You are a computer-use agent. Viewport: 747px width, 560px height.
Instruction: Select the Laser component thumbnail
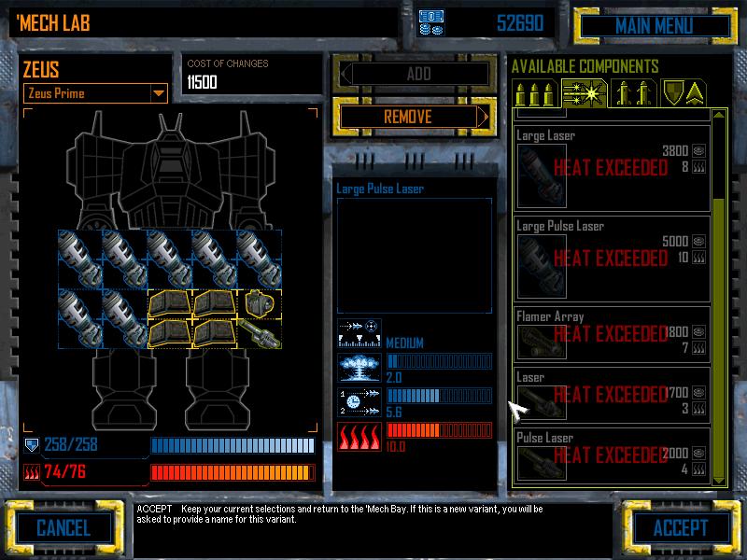tap(542, 402)
